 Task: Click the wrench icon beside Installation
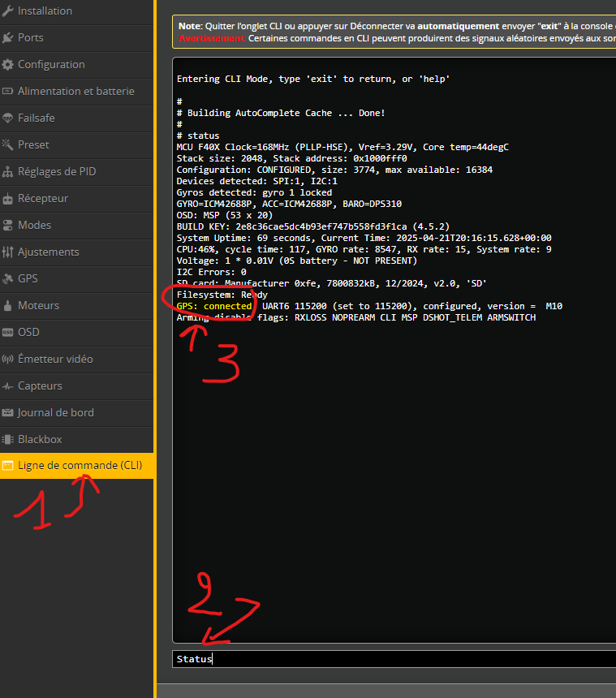point(8,11)
